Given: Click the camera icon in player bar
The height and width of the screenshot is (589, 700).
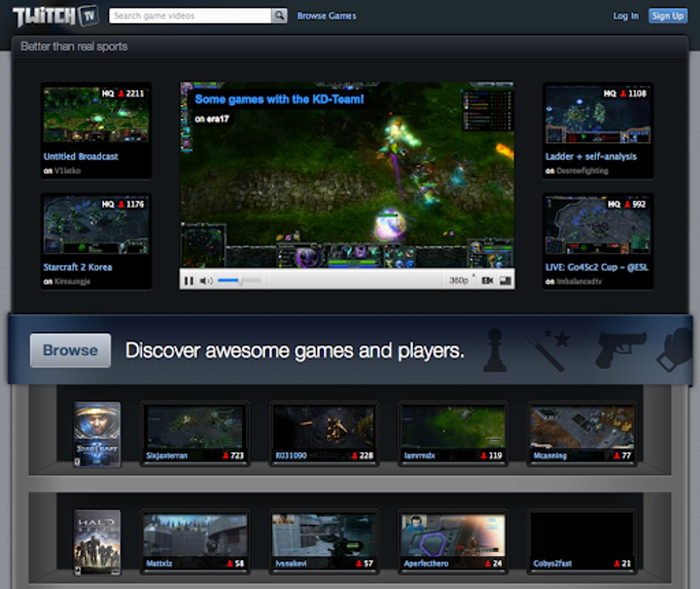Looking at the screenshot, I should tap(487, 281).
